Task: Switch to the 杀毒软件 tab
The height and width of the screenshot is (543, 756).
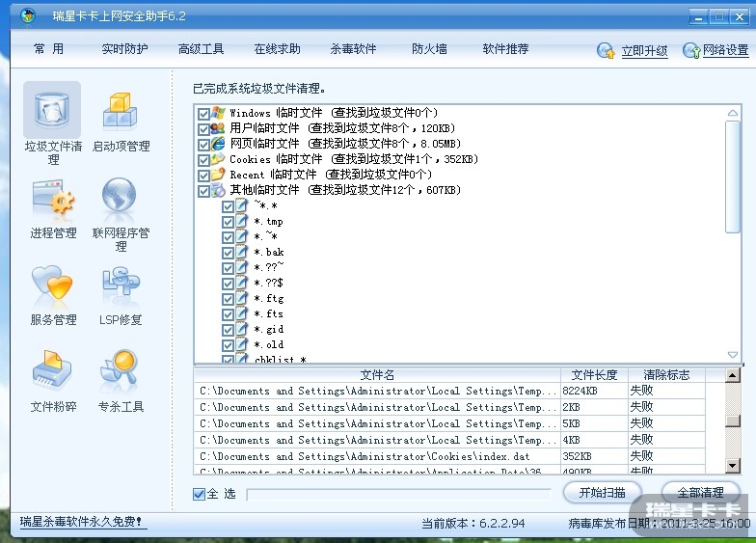Action: pyautogui.click(x=353, y=48)
